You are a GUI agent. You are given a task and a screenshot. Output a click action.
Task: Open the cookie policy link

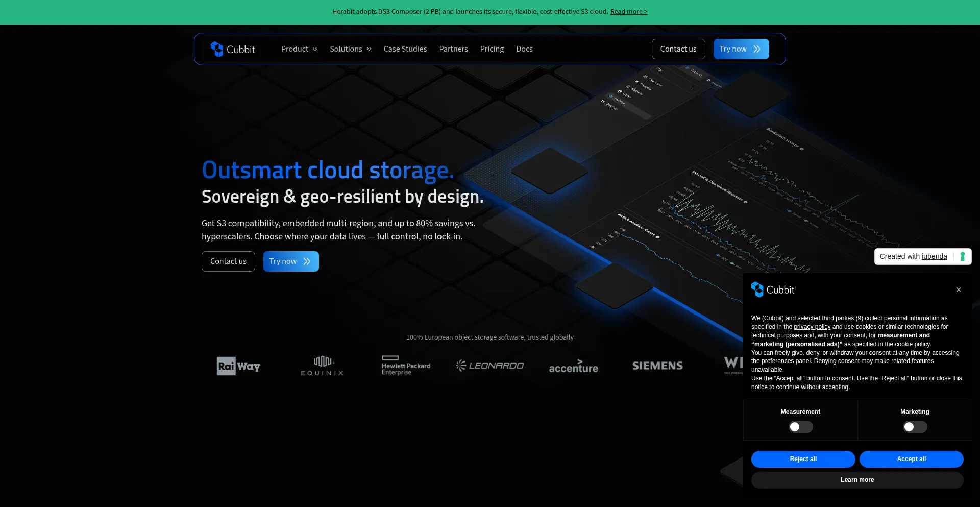click(x=912, y=344)
